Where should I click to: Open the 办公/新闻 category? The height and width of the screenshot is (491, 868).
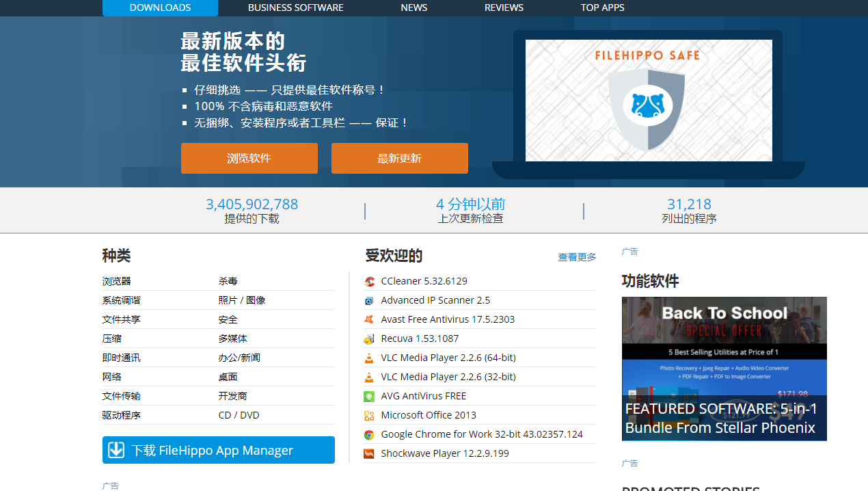(x=239, y=358)
